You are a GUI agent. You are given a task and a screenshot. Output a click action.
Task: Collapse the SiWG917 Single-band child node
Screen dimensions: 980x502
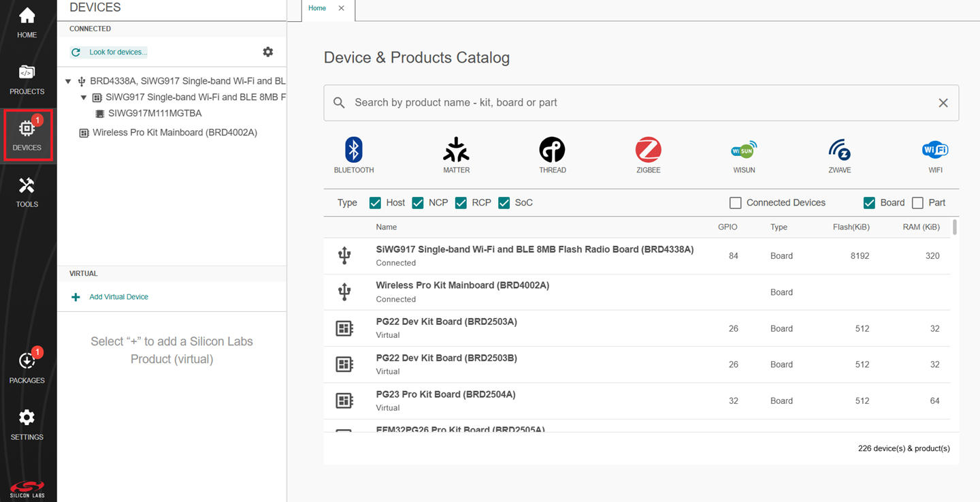coord(84,97)
